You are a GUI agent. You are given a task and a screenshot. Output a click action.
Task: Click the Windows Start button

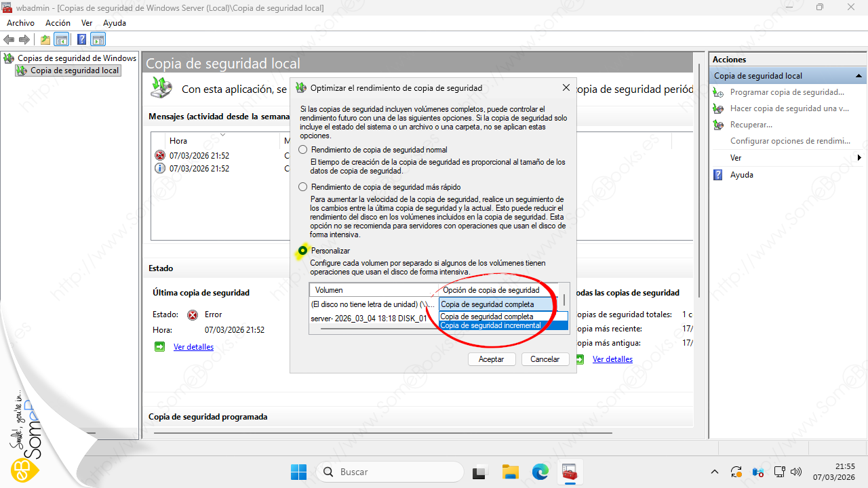[298, 472]
